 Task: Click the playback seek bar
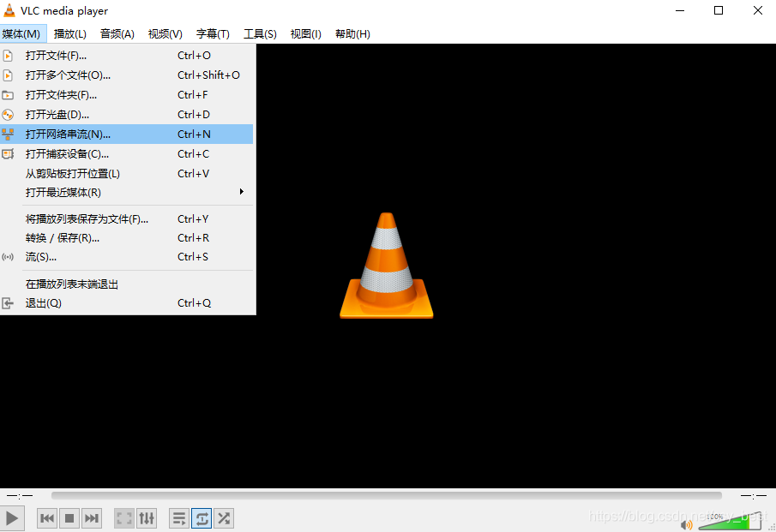pos(386,495)
